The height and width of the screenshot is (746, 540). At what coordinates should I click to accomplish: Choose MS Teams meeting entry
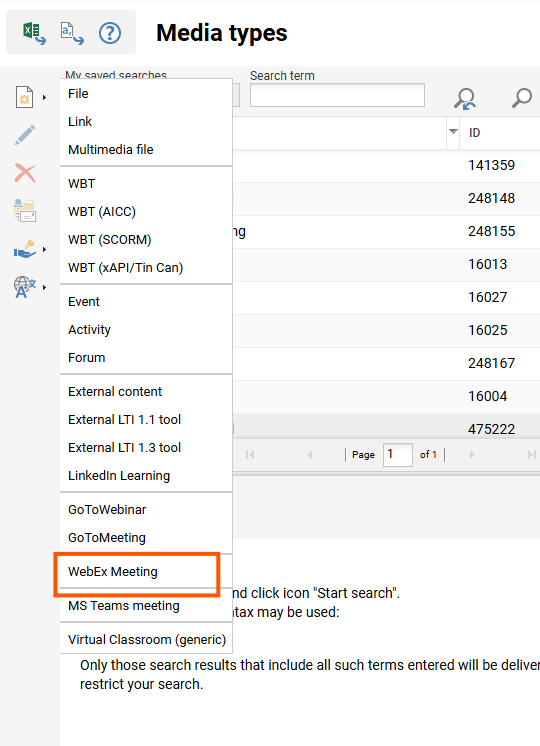click(x=146, y=606)
